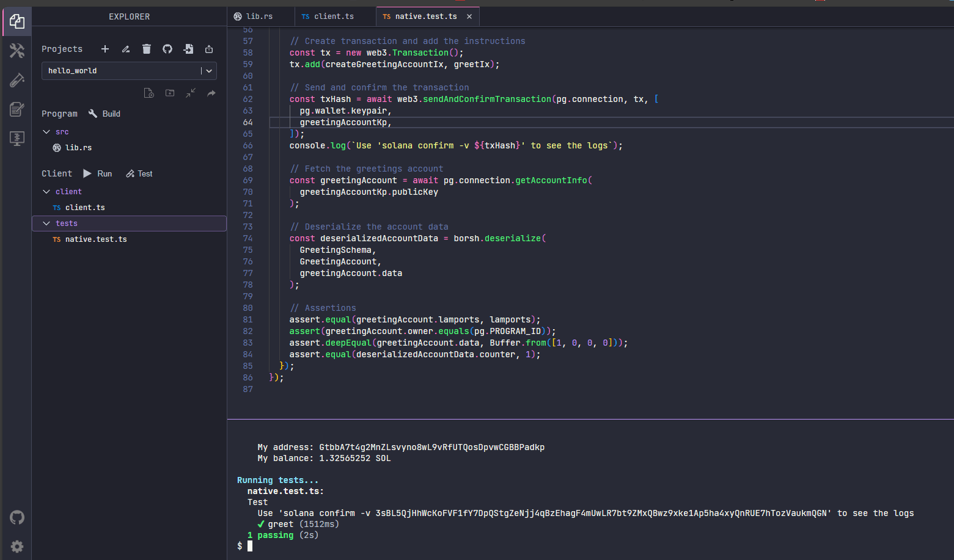Collapse all folders with collapse icon
This screenshot has height=560, width=954.
point(191,93)
